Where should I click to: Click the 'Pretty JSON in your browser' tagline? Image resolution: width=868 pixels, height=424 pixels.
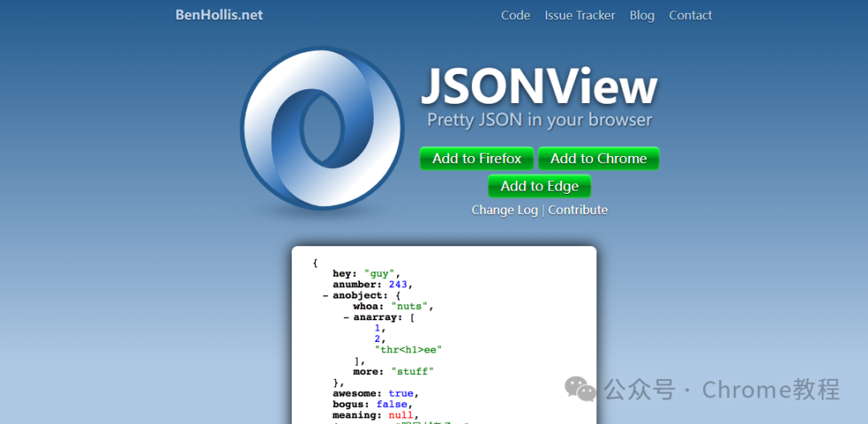pyautogui.click(x=540, y=120)
